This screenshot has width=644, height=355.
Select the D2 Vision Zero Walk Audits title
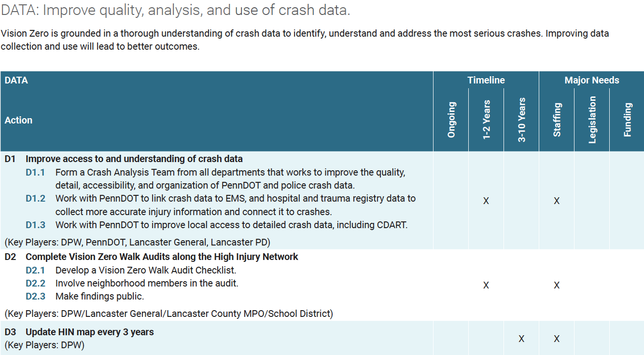(x=161, y=257)
